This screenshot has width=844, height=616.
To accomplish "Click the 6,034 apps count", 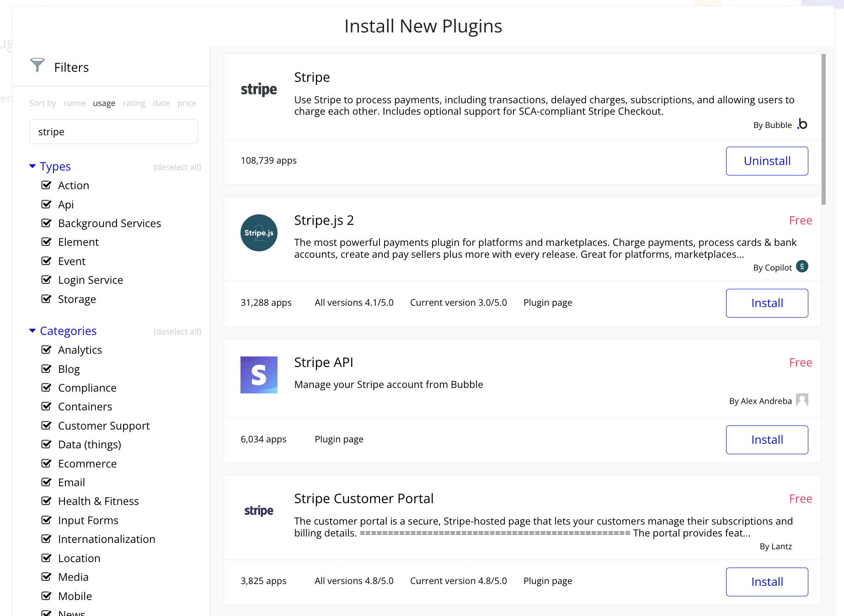I will (263, 439).
